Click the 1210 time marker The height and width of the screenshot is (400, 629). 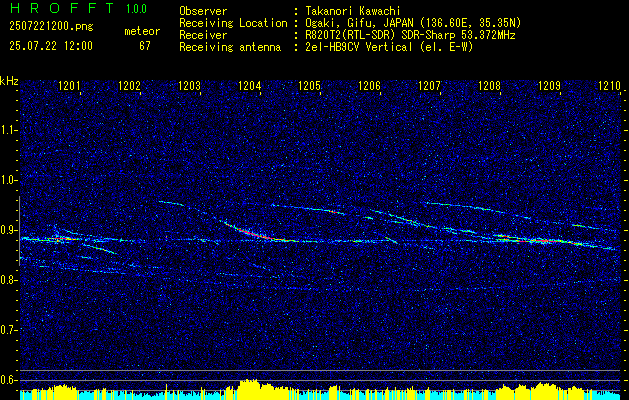click(x=609, y=86)
